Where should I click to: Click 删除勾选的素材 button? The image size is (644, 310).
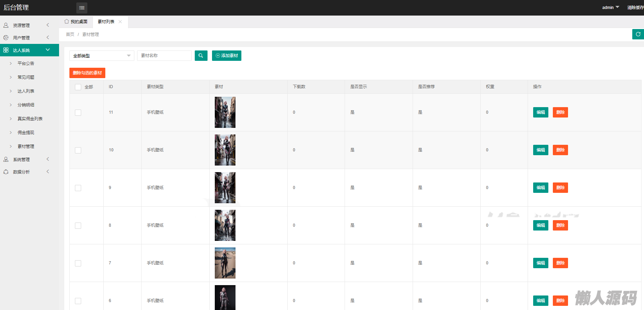87,73
